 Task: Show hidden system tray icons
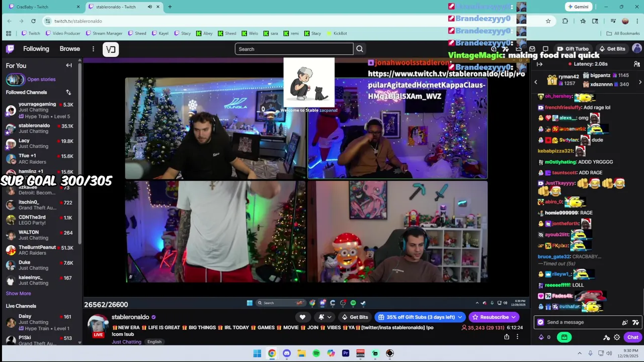579,353
